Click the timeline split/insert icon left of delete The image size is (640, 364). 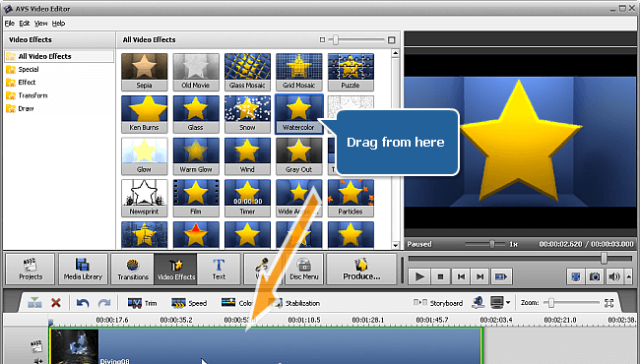[x=34, y=303]
